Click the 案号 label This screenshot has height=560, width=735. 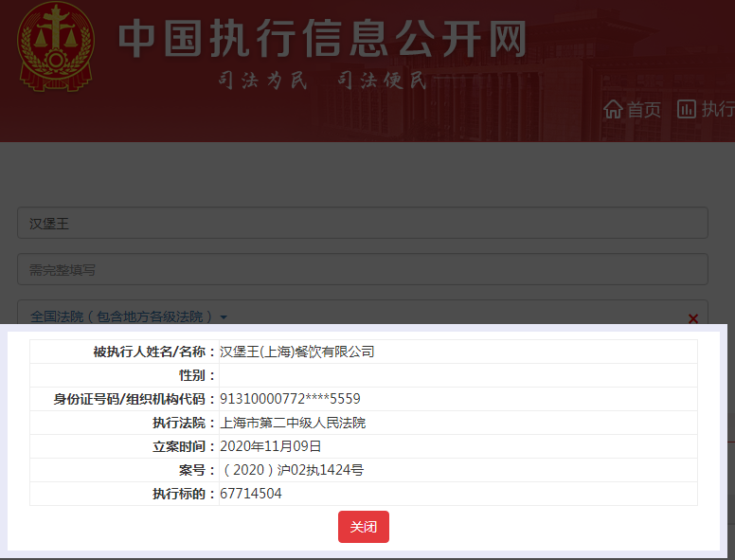point(197,470)
